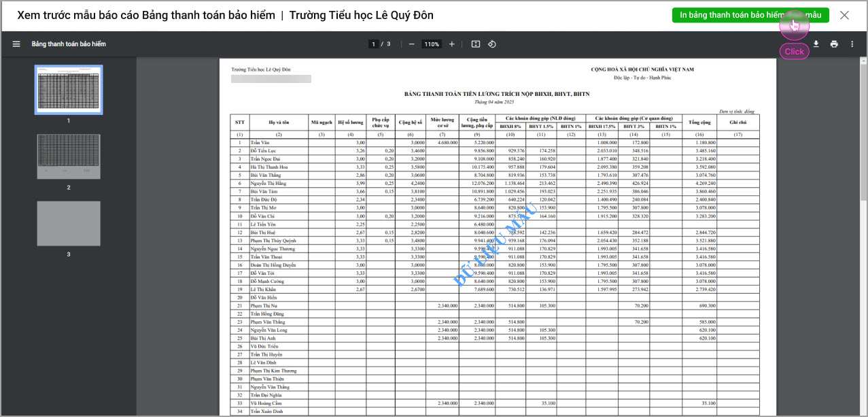Click the 'Hệ số lương' column header
Viewport: 868px width, 417px height.
(351, 122)
